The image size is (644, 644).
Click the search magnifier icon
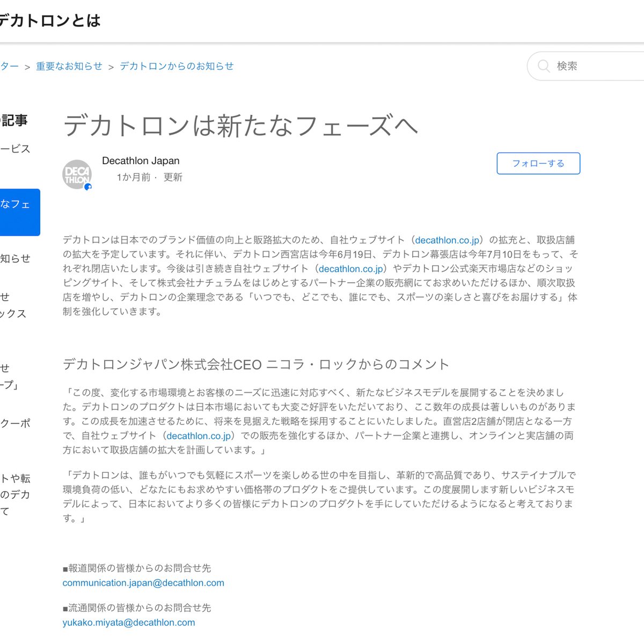[544, 66]
